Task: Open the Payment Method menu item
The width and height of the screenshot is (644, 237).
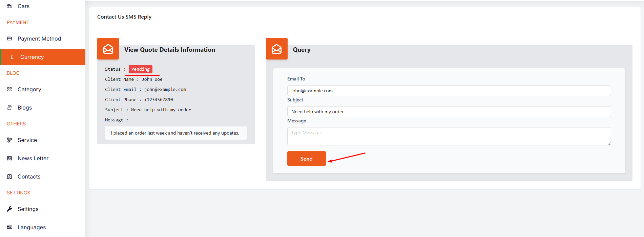Action: pyautogui.click(x=39, y=39)
